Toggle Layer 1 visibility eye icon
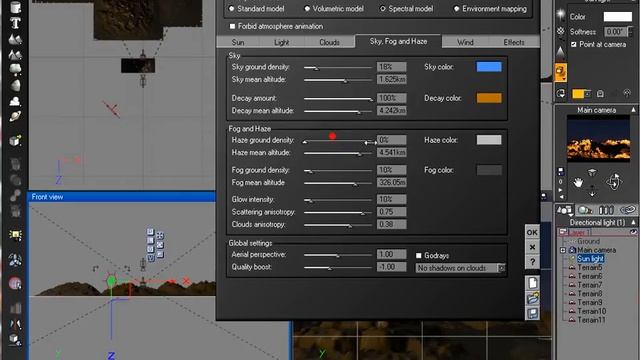 coord(633,232)
